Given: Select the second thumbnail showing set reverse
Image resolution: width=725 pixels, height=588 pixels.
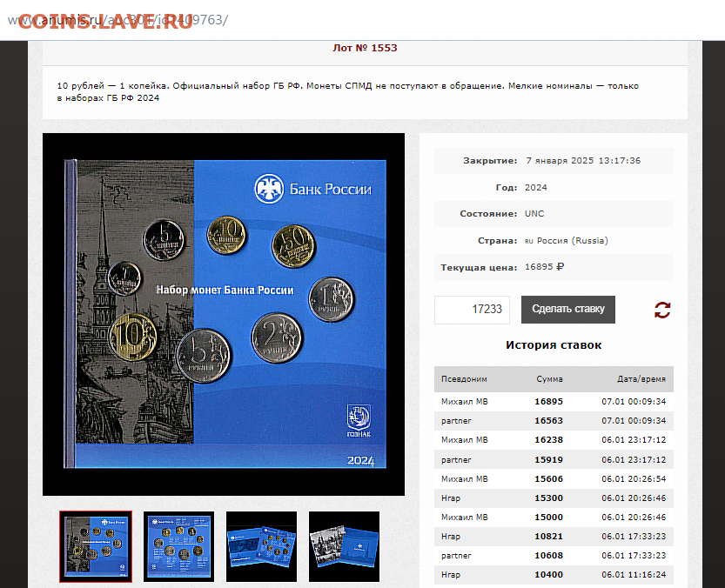Looking at the screenshot, I should pyautogui.click(x=179, y=546).
